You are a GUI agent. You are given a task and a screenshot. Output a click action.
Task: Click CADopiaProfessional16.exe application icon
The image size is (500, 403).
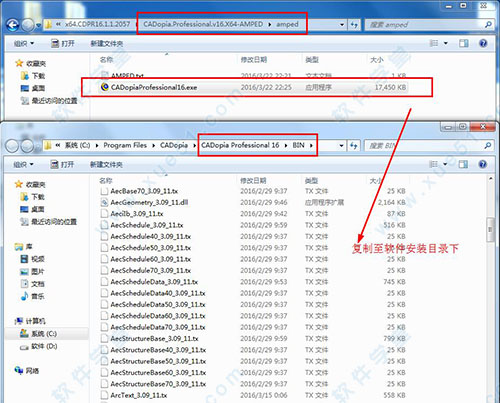[105, 87]
